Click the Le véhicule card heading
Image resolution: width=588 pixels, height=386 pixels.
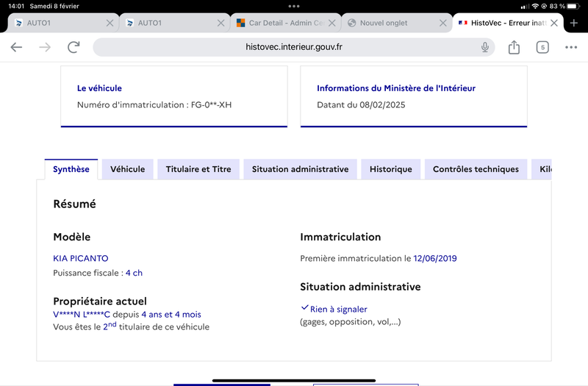pyautogui.click(x=99, y=88)
